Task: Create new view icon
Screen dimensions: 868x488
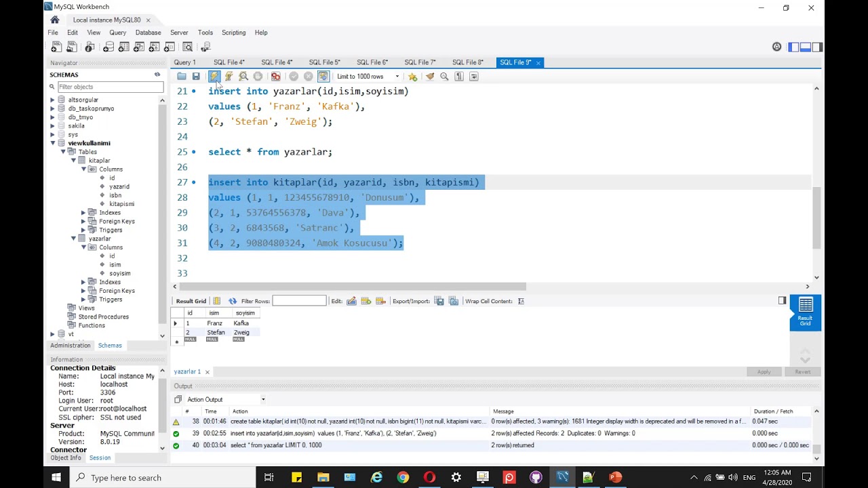Action: (140, 47)
